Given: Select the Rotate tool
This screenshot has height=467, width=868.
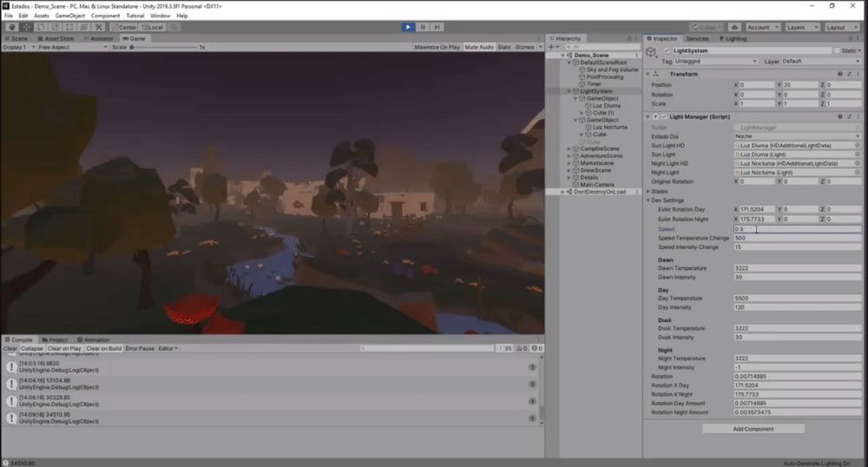Looking at the screenshot, I should [x=41, y=27].
